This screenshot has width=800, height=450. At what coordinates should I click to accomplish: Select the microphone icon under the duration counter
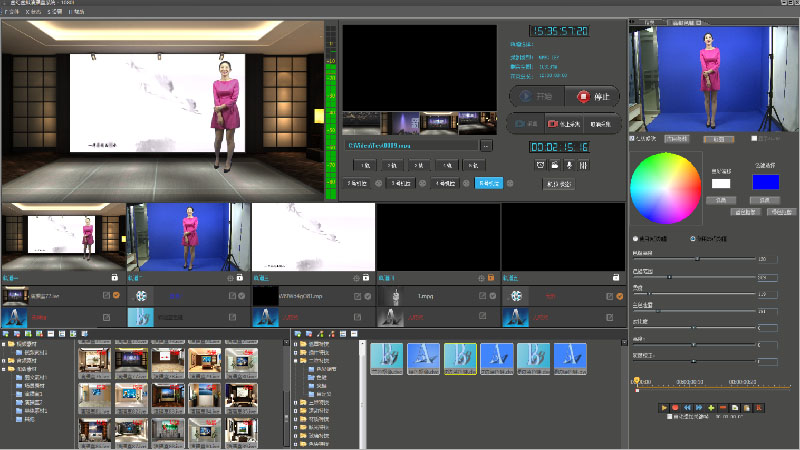569,165
